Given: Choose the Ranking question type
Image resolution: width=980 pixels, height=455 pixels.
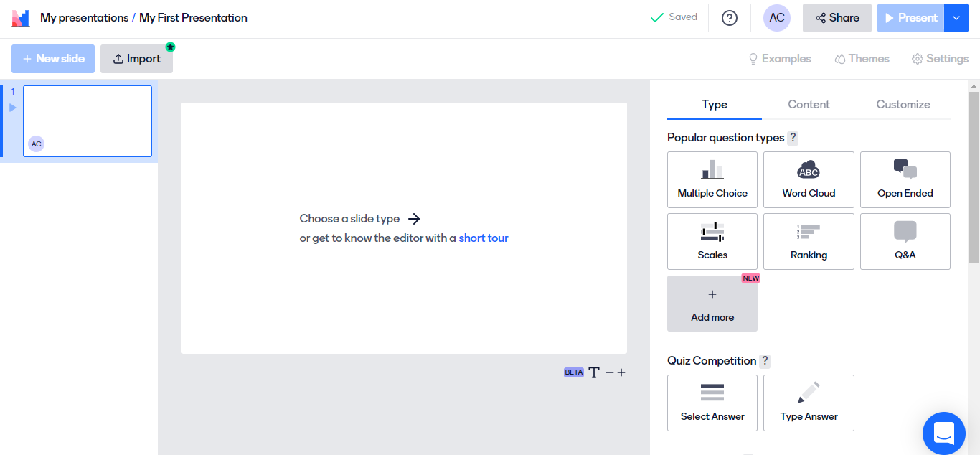Looking at the screenshot, I should click(x=809, y=241).
